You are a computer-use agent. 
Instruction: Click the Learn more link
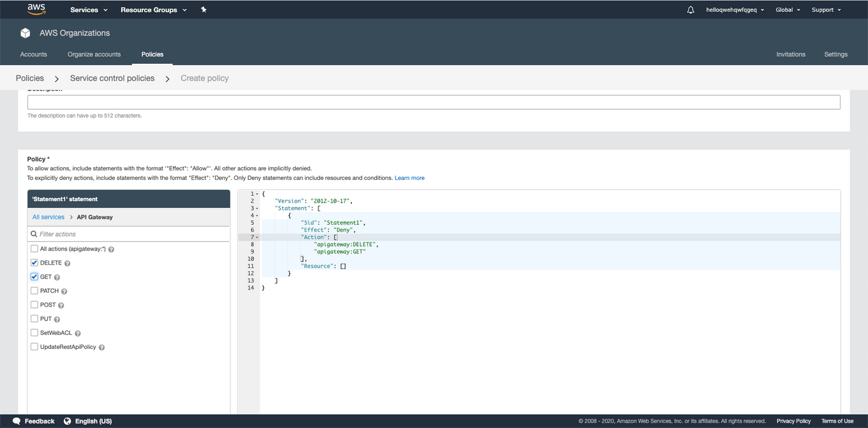(x=409, y=178)
